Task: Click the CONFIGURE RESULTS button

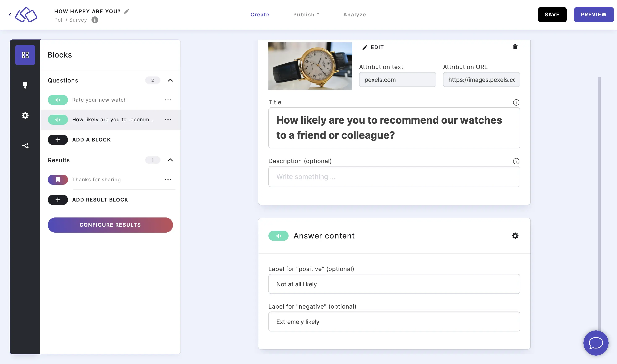Action: click(x=110, y=225)
